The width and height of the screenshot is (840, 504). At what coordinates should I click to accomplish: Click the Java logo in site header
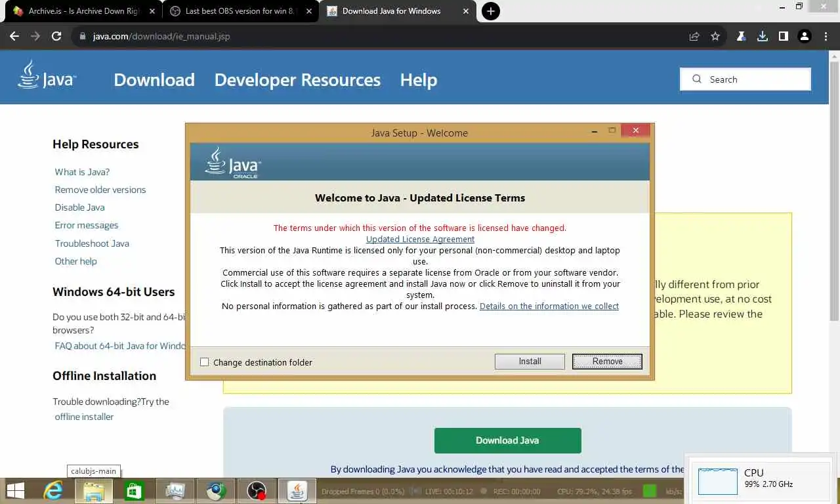(x=47, y=75)
